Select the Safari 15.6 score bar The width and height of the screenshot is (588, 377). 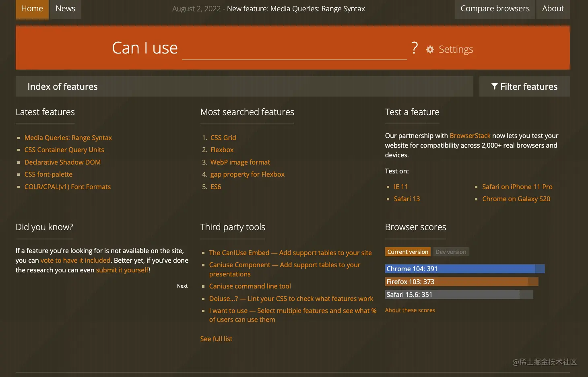[459, 295]
